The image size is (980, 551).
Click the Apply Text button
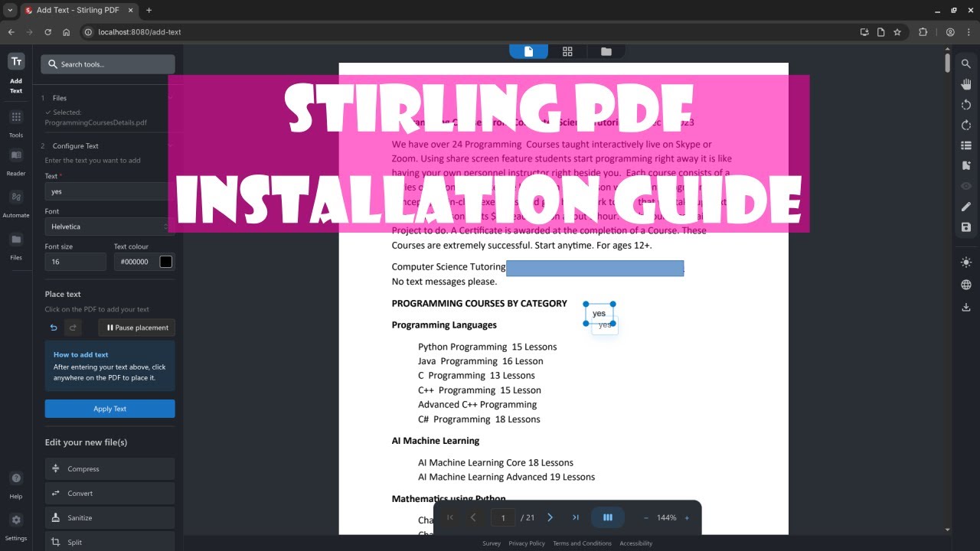[109, 409]
